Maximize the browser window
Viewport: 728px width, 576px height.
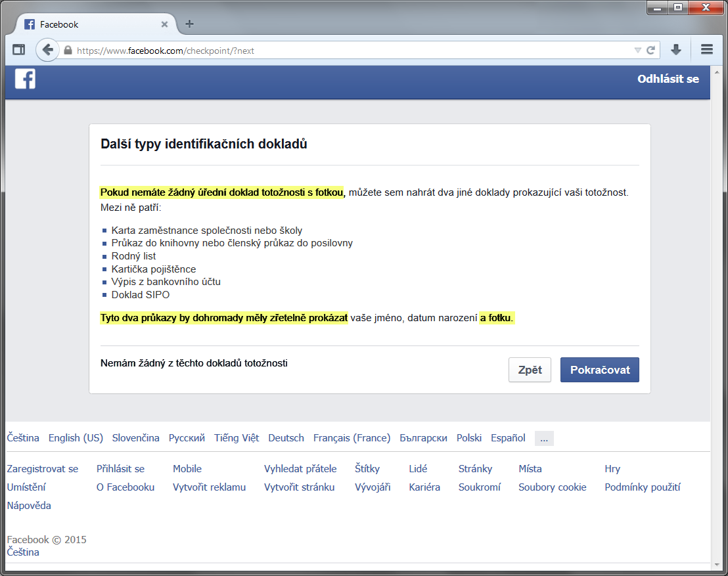pyautogui.click(x=678, y=8)
